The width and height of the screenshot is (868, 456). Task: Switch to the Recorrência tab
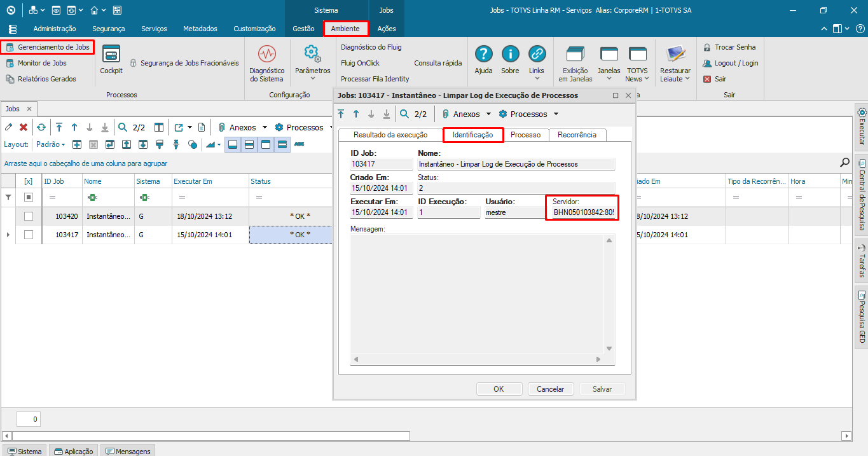577,135
